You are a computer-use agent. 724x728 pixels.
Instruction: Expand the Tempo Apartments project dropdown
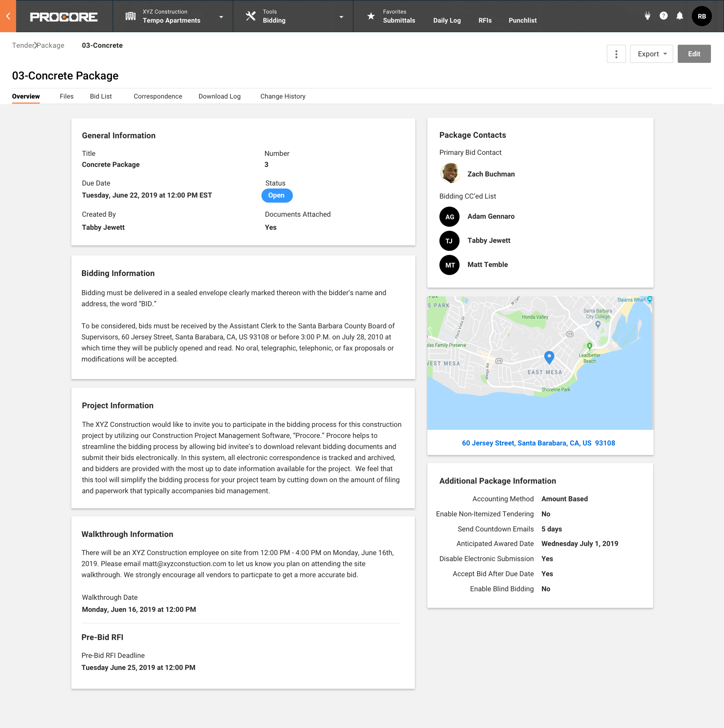click(x=221, y=17)
